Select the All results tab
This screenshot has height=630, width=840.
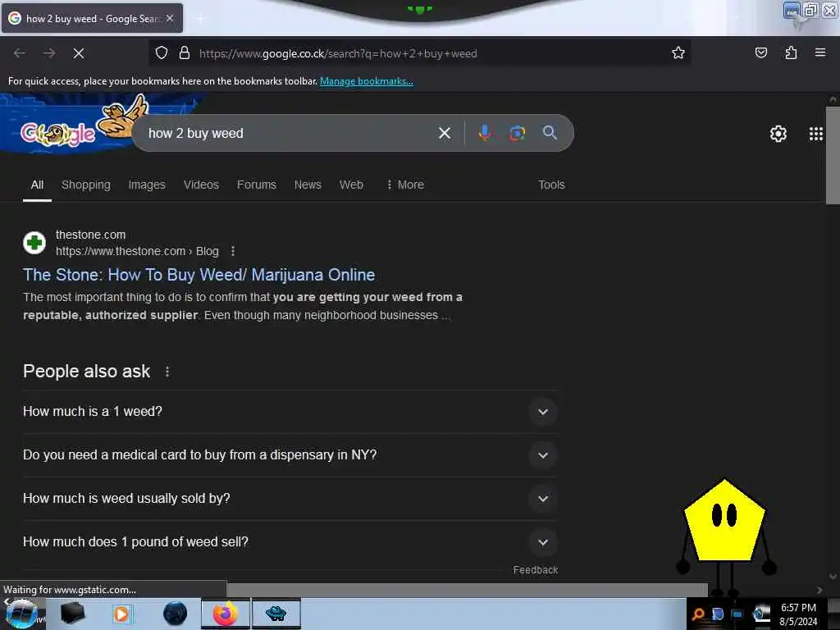pyautogui.click(x=37, y=185)
